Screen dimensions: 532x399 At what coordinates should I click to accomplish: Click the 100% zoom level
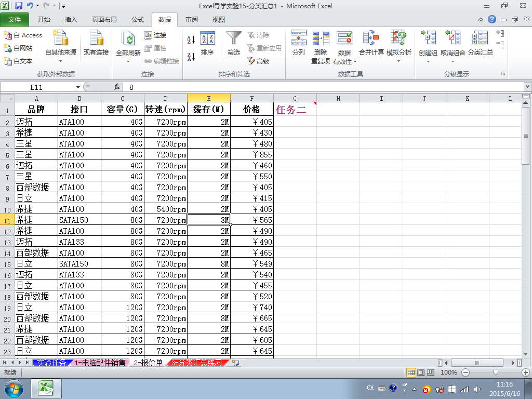pyautogui.click(x=448, y=373)
